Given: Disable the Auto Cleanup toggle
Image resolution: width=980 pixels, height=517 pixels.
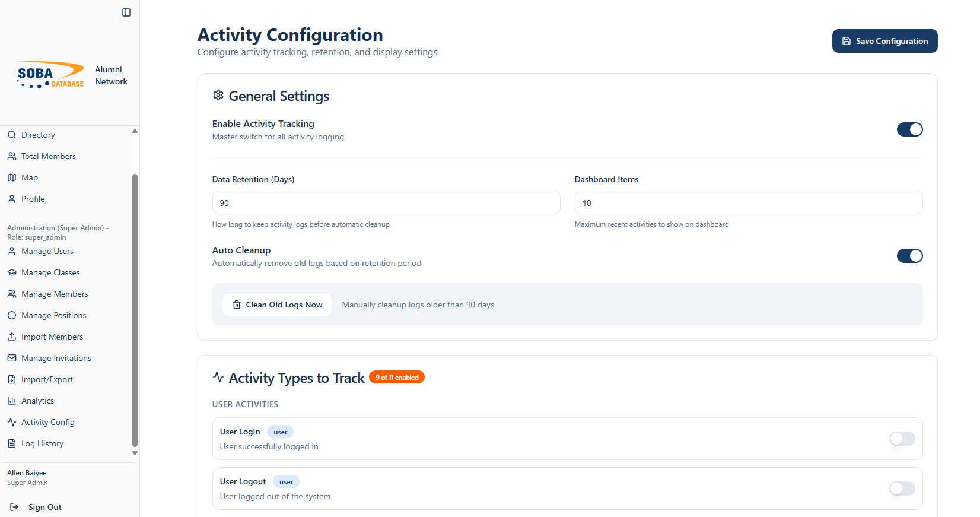Looking at the screenshot, I should [909, 256].
